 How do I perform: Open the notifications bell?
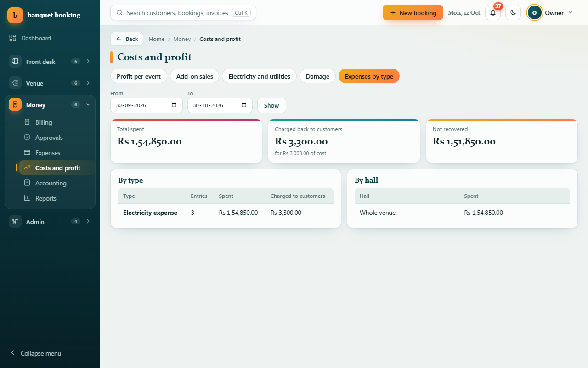pos(493,13)
